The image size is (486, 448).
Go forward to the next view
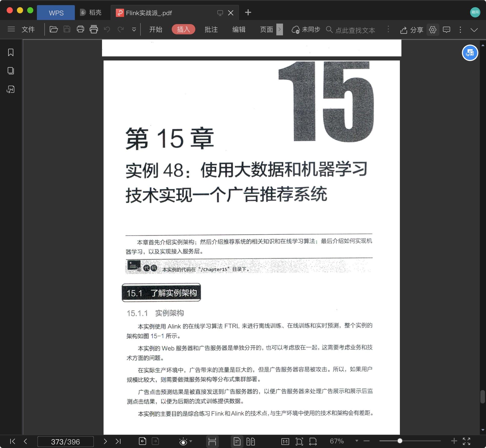tap(155, 441)
